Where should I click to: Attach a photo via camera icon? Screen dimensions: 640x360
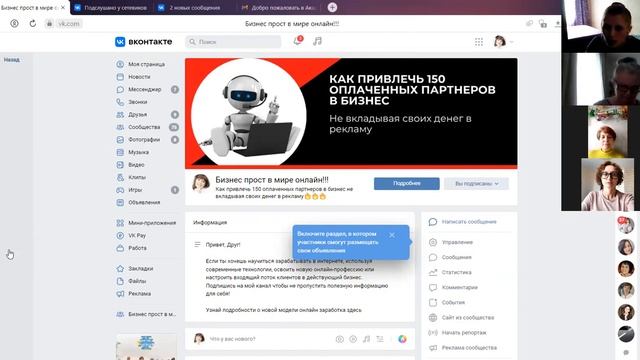(x=340, y=339)
